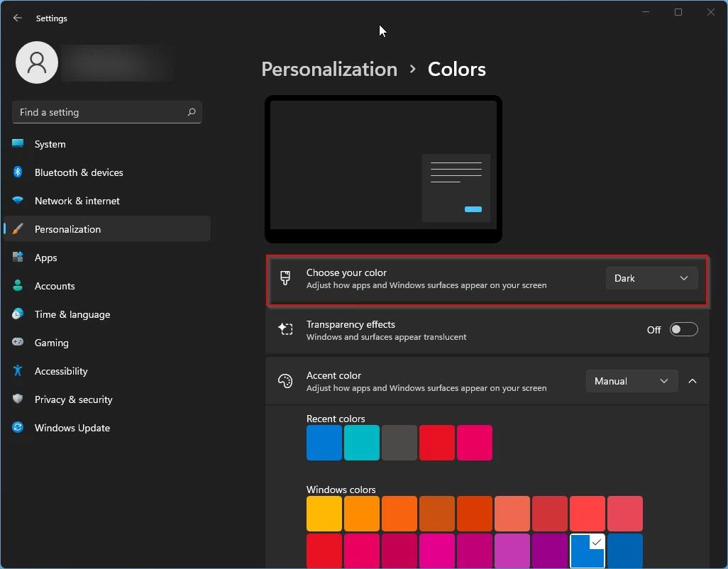Select the second orange Windows color swatch
728x569 pixels.
coord(399,514)
